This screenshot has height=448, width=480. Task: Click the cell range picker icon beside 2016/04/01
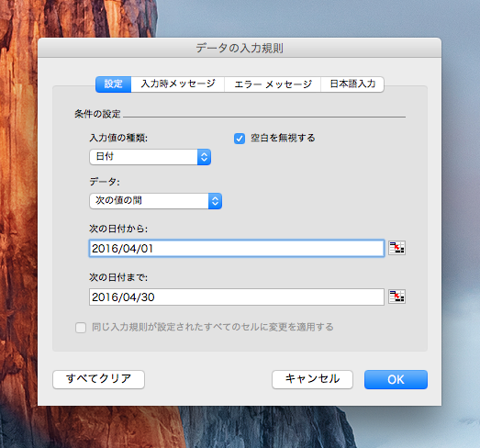pos(396,248)
